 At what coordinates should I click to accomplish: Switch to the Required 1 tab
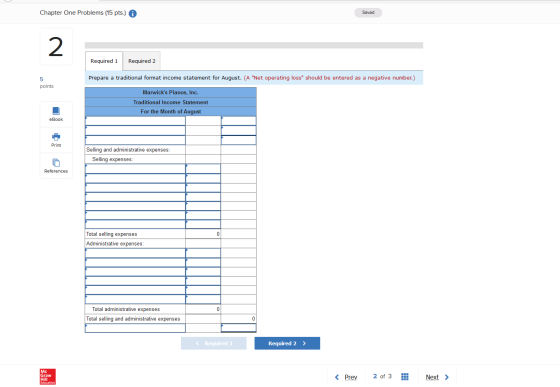pyautogui.click(x=104, y=61)
